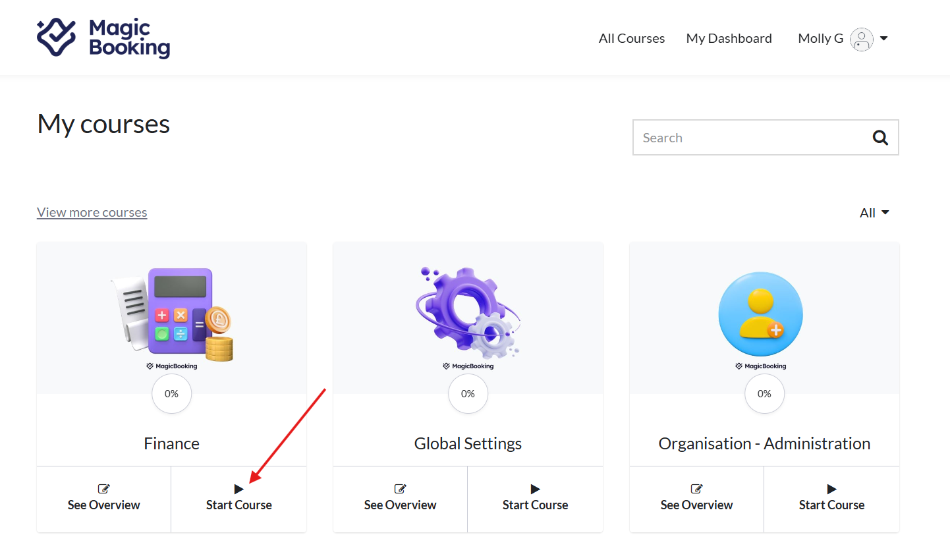
Task: Click See Overview label under Organisation - Administration
Action: (697, 505)
